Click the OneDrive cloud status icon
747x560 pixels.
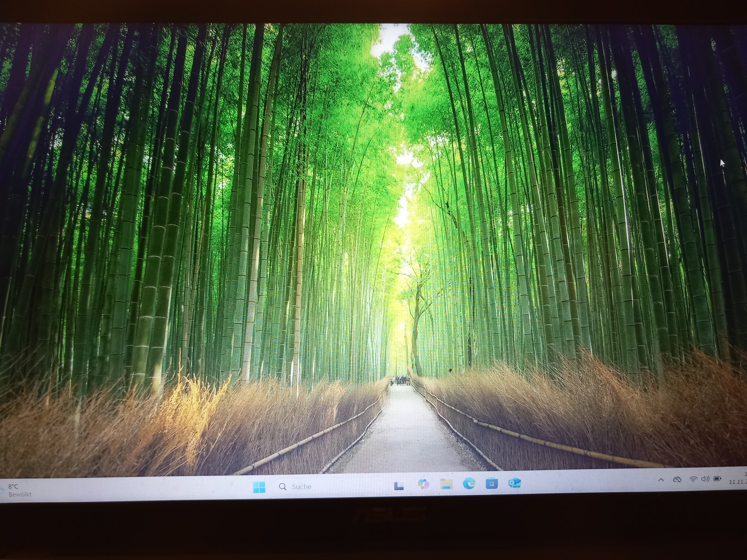click(x=677, y=479)
